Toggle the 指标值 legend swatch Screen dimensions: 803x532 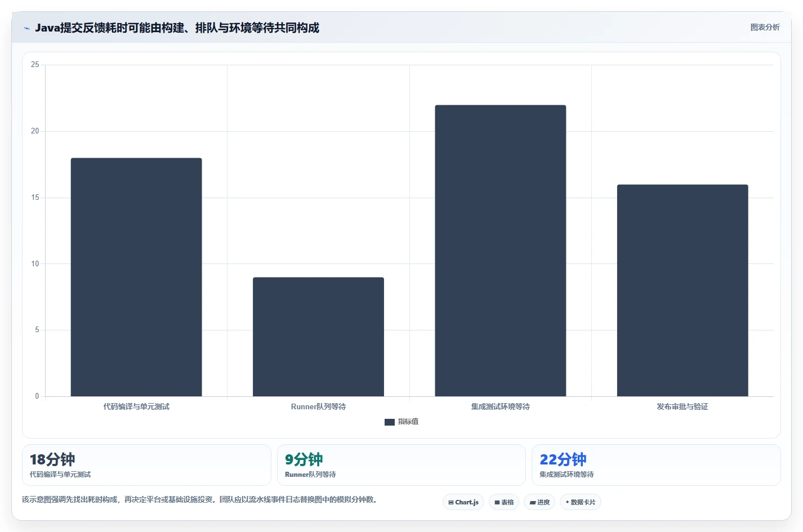pos(390,422)
